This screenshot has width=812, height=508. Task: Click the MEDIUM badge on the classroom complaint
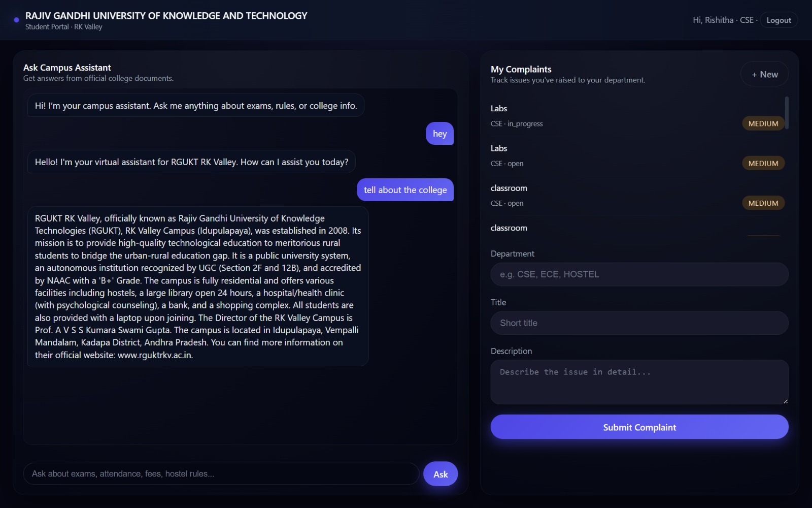(763, 203)
